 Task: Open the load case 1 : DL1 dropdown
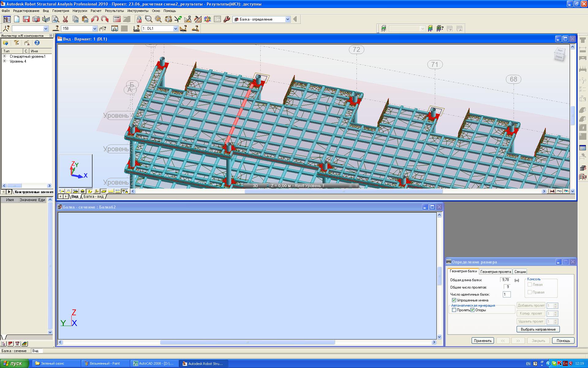(x=175, y=29)
